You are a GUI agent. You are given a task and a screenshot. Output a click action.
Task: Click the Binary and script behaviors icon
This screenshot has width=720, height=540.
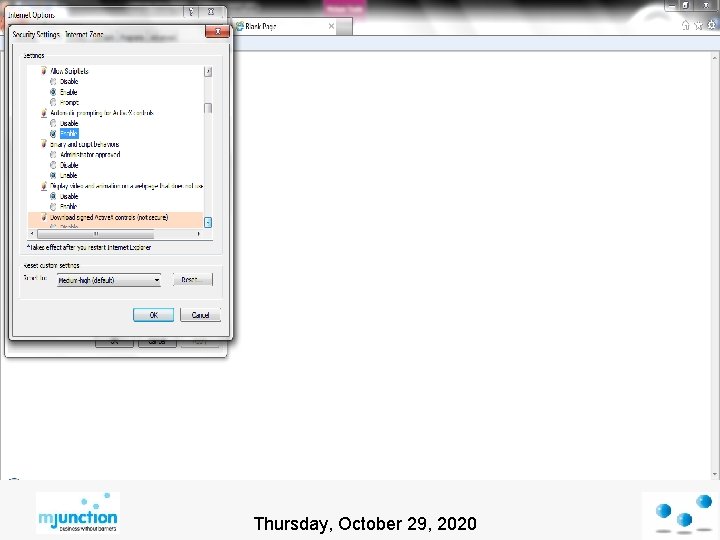(x=44, y=144)
